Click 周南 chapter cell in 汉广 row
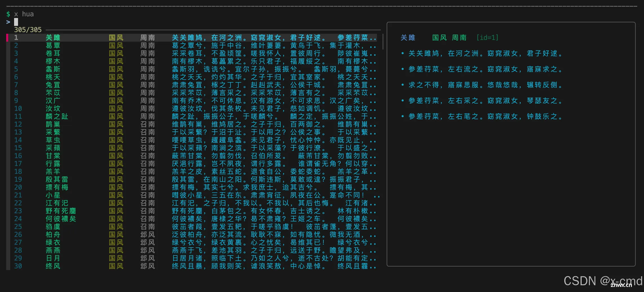The height and width of the screenshot is (292, 644). pos(148,101)
